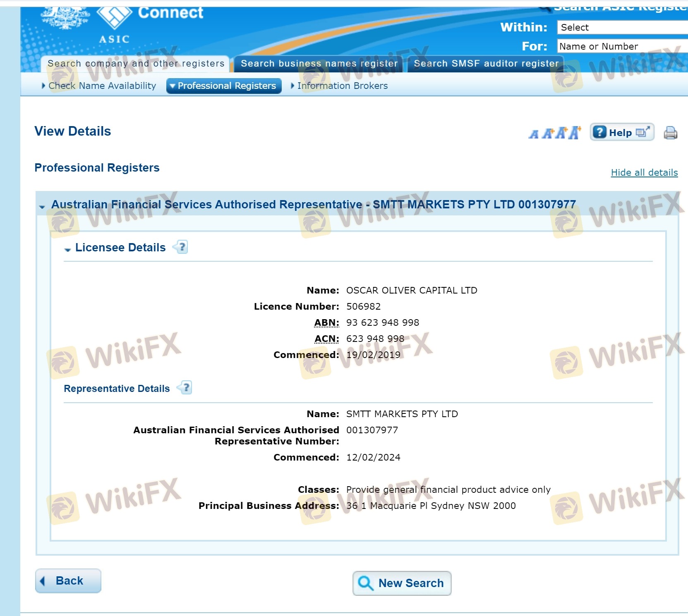
Task: Collapse the Licensee Details section
Action: (x=68, y=249)
